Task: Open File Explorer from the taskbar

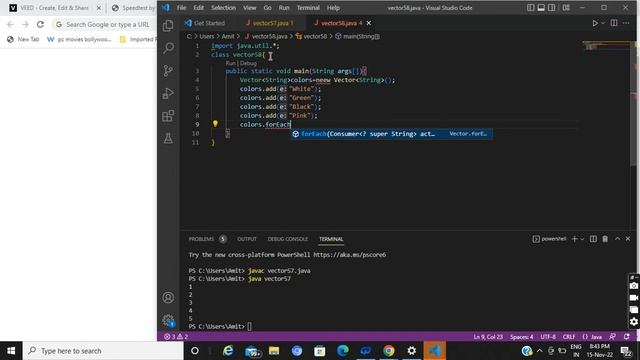Action: coord(274,351)
